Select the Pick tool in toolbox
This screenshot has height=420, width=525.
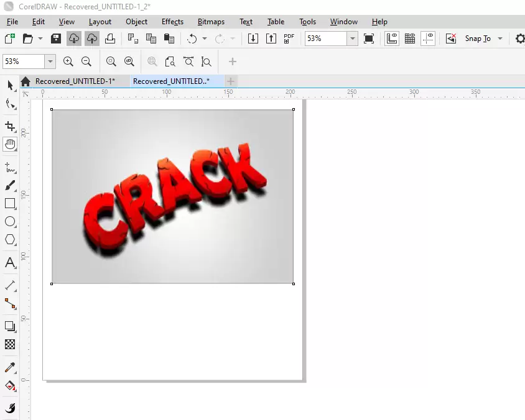click(x=10, y=85)
